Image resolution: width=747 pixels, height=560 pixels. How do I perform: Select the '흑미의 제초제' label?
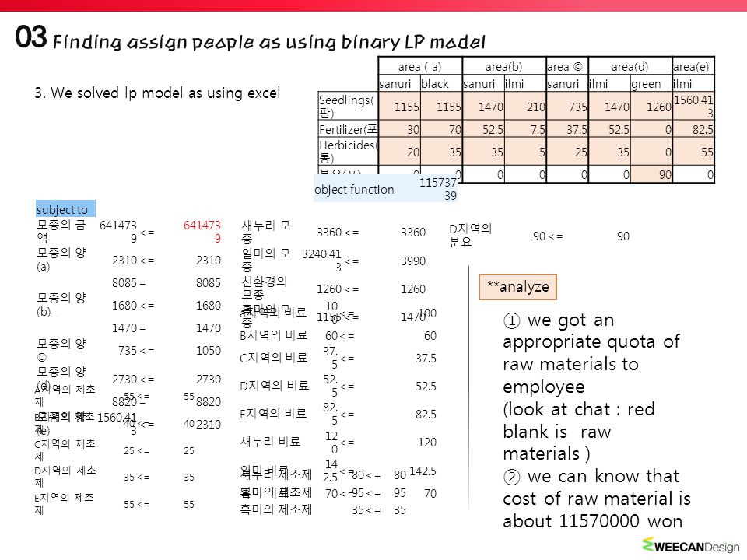(x=275, y=509)
